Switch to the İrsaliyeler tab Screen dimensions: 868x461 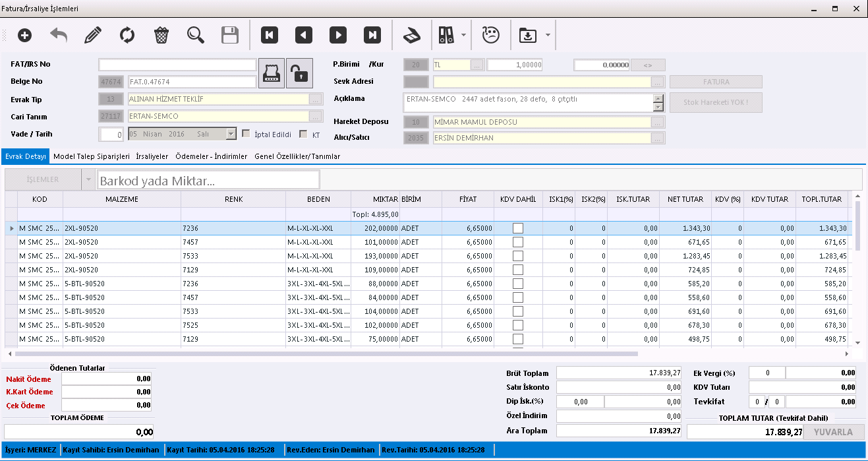point(152,156)
